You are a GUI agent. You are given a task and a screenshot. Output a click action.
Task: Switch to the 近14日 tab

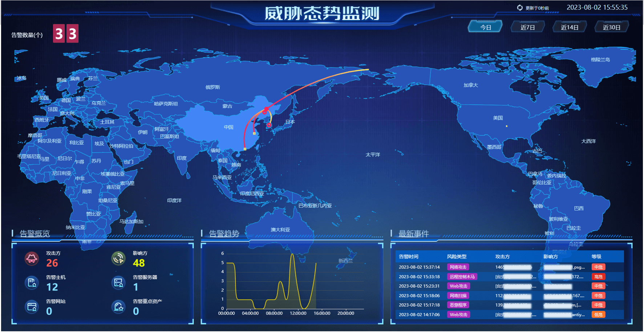point(569,27)
